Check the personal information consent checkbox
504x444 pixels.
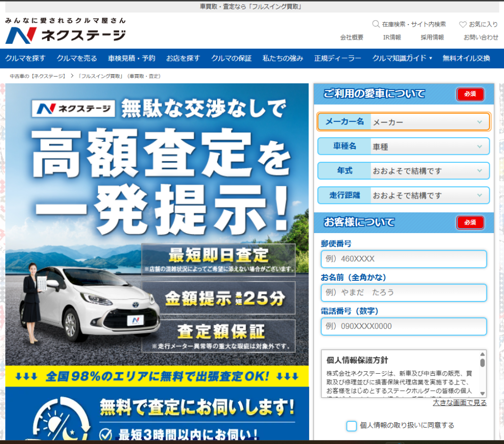pyautogui.click(x=351, y=426)
